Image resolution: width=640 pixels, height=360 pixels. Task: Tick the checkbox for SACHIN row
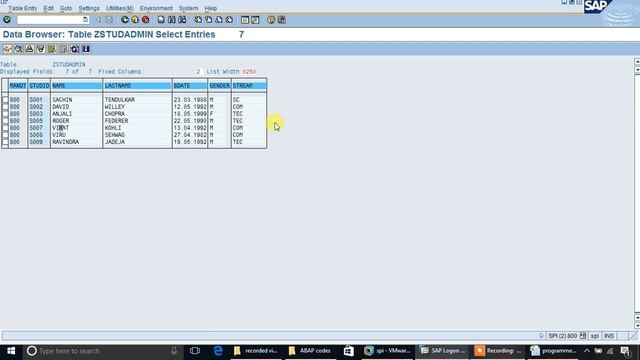point(5,100)
